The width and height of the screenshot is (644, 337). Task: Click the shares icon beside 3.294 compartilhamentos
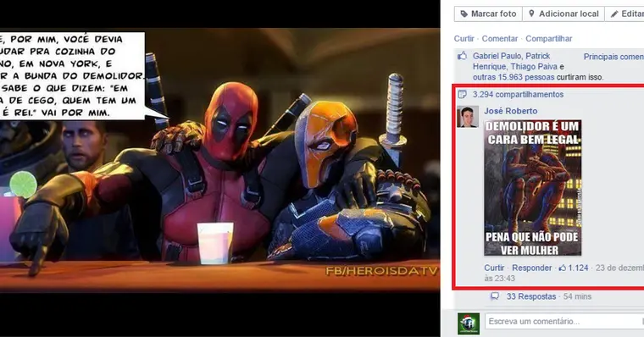[462, 95]
